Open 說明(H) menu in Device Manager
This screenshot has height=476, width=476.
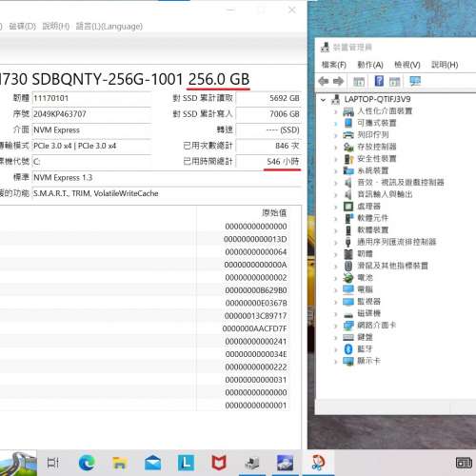point(445,65)
